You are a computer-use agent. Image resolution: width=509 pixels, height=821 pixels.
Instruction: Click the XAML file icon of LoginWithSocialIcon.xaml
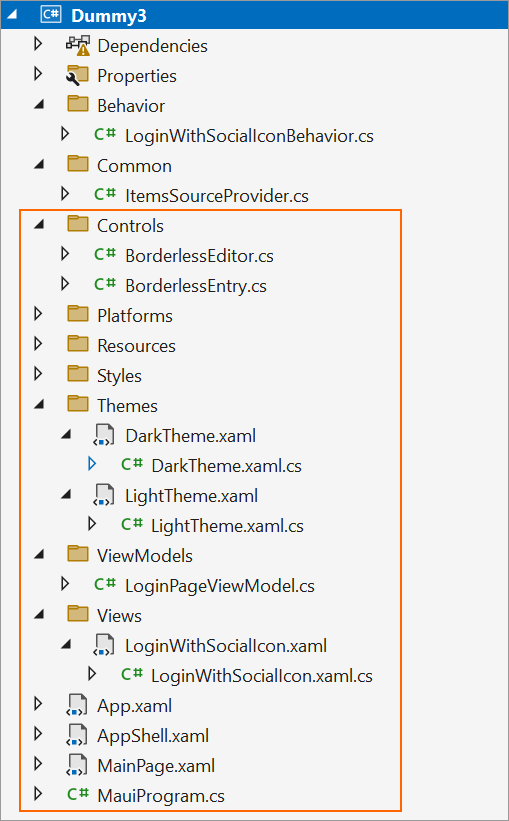[104, 645]
